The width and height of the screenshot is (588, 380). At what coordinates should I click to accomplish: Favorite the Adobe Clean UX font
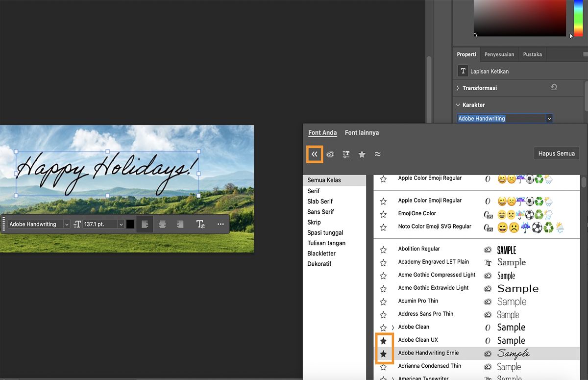pyautogui.click(x=385, y=340)
